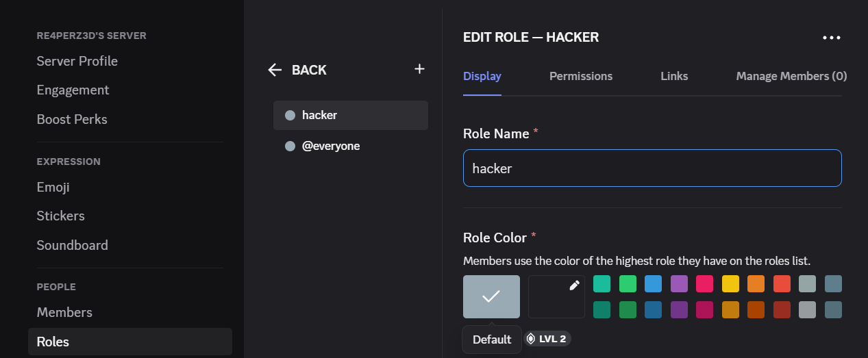Click the custom color pencil icon
The height and width of the screenshot is (358, 868).
[x=574, y=285]
